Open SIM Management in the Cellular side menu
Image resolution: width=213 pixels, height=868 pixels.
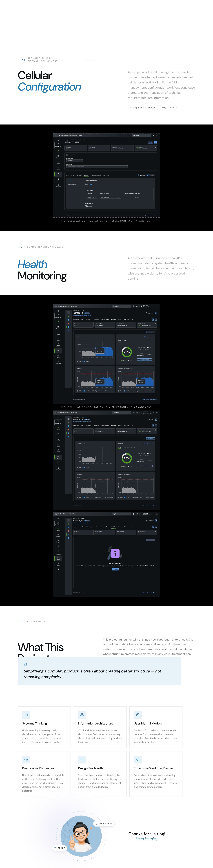tap(73, 184)
